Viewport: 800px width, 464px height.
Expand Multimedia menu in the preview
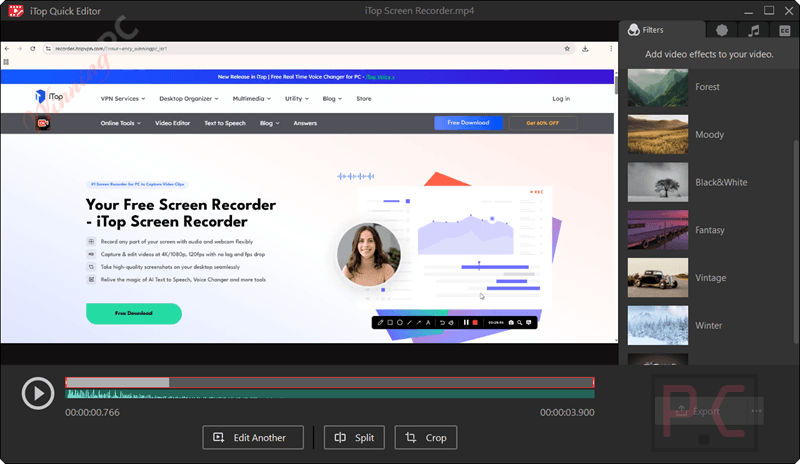coord(252,99)
